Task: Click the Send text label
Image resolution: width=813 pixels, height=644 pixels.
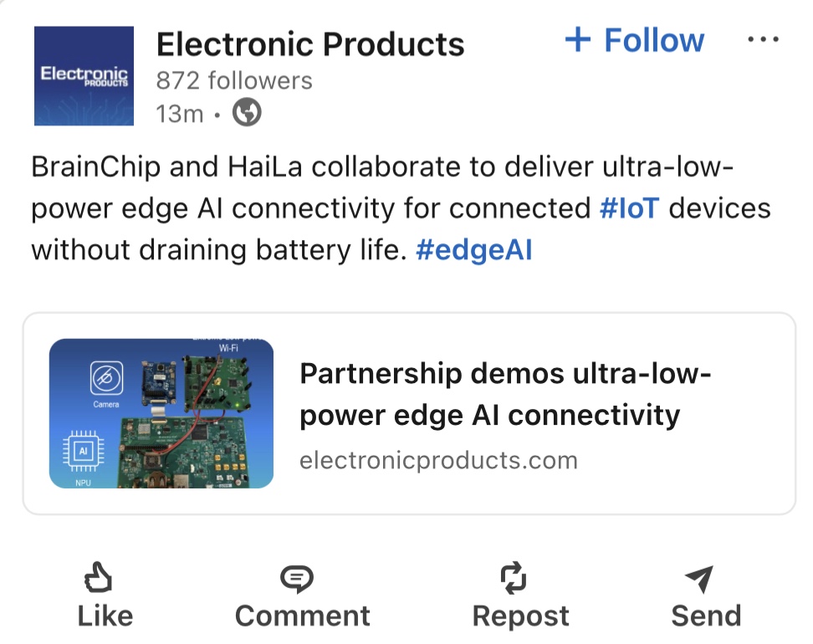Action: [706, 616]
